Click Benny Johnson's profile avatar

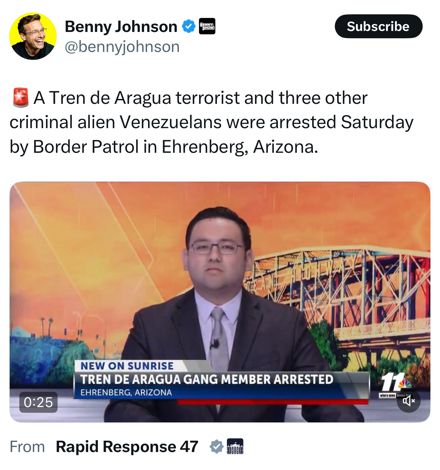(33, 36)
